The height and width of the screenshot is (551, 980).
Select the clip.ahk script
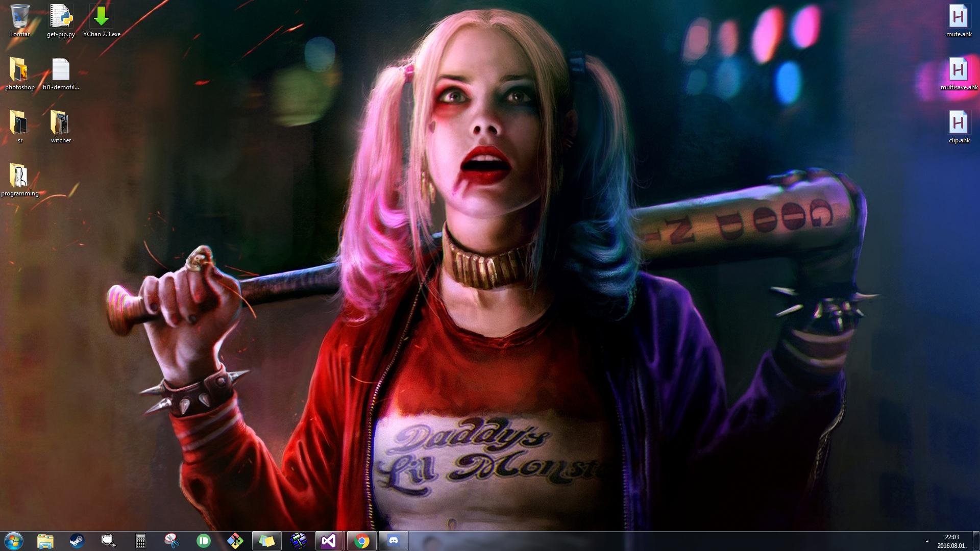[x=959, y=127]
